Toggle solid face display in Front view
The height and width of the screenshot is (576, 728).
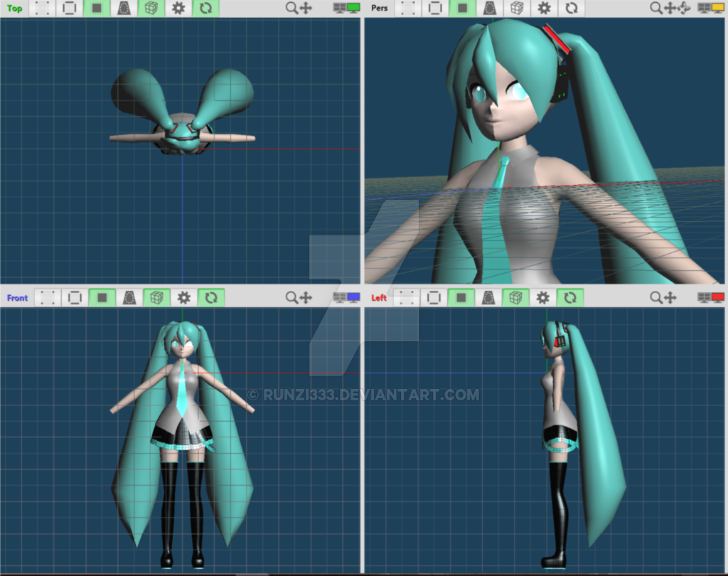pyautogui.click(x=102, y=298)
